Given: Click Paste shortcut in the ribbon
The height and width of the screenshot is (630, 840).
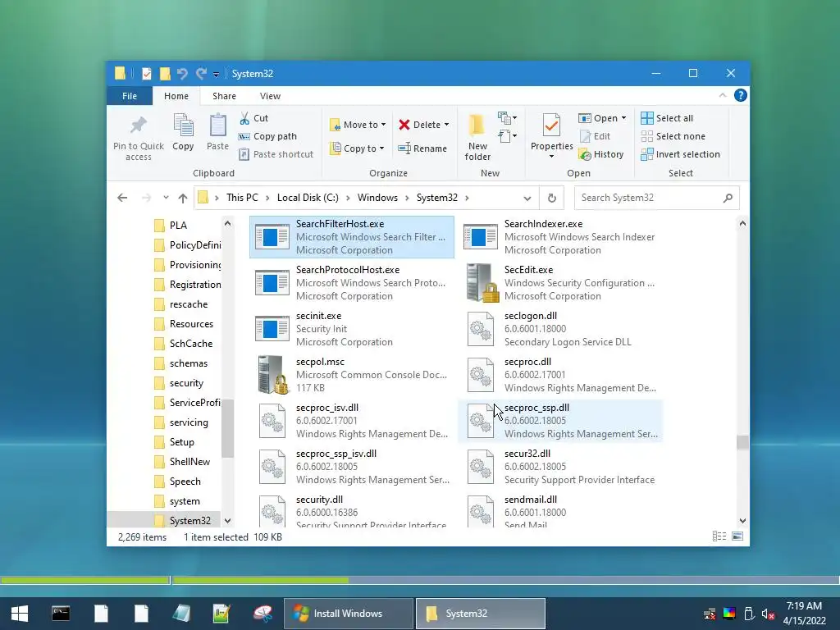Looking at the screenshot, I should (x=276, y=154).
